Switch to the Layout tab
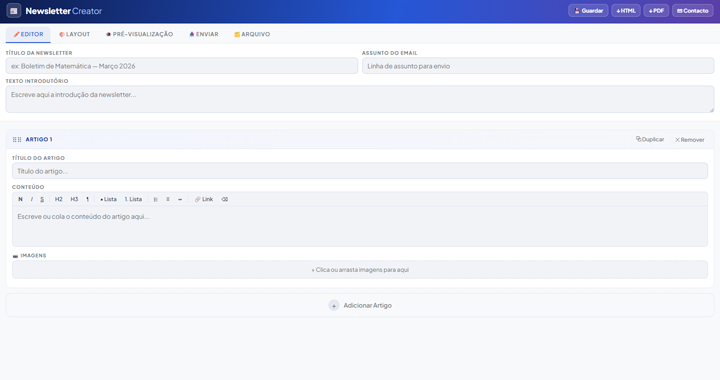The width and height of the screenshot is (720, 380). 75,34
